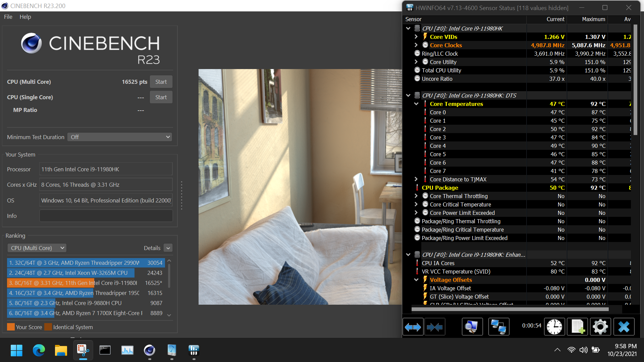Select i9-11980HK your score ranking entry
This screenshot has height=362, width=644.
point(86,283)
